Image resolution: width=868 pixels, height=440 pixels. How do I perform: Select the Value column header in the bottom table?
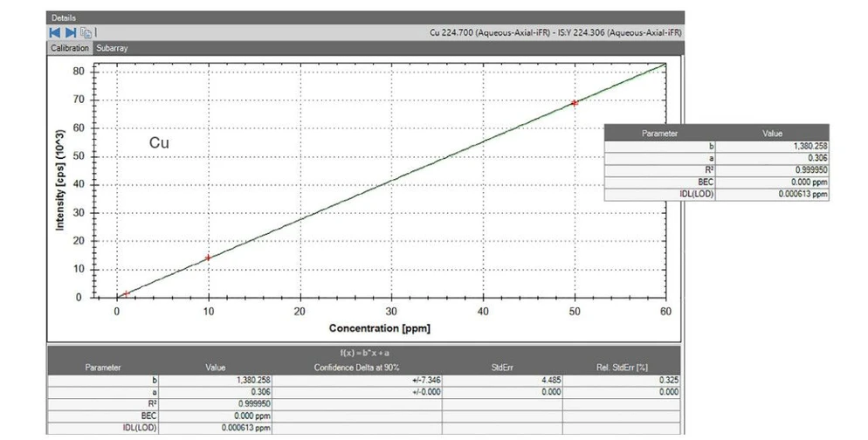tap(216, 368)
